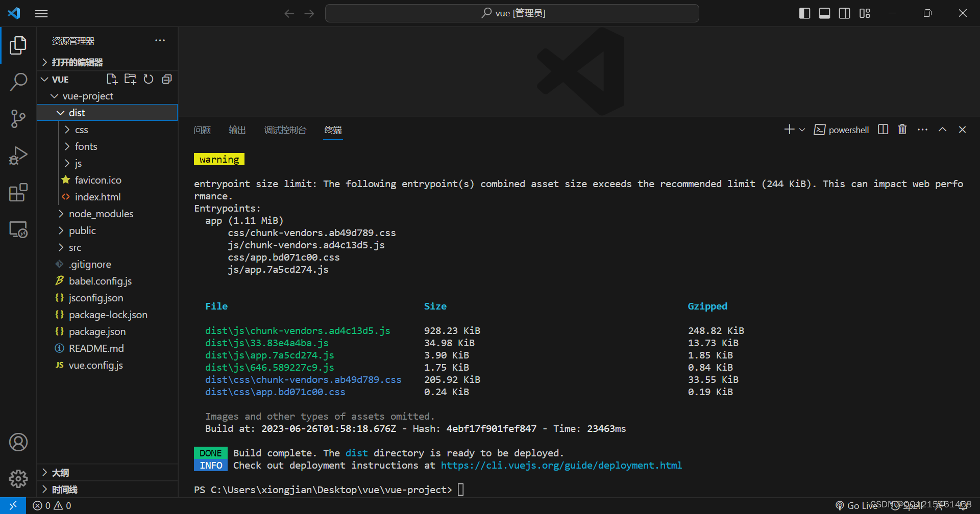Click the VS Code logo icon

pos(14,13)
